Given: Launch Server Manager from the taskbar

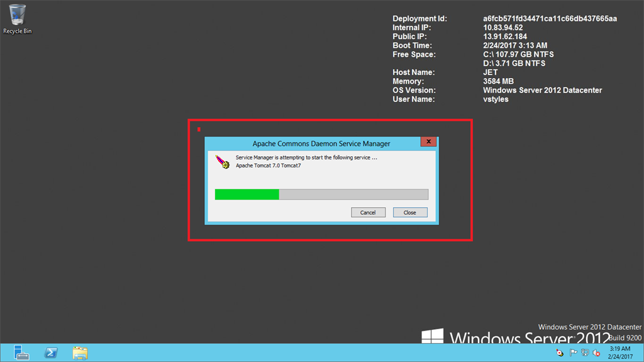Looking at the screenshot, I should (x=21, y=353).
